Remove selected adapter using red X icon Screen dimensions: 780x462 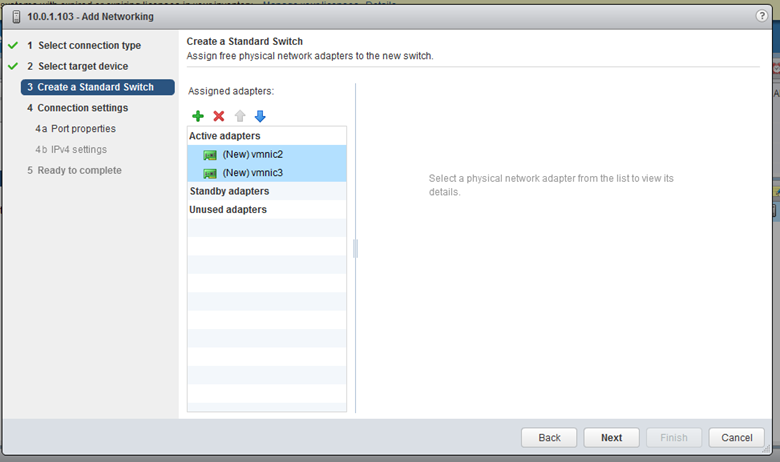click(x=218, y=116)
